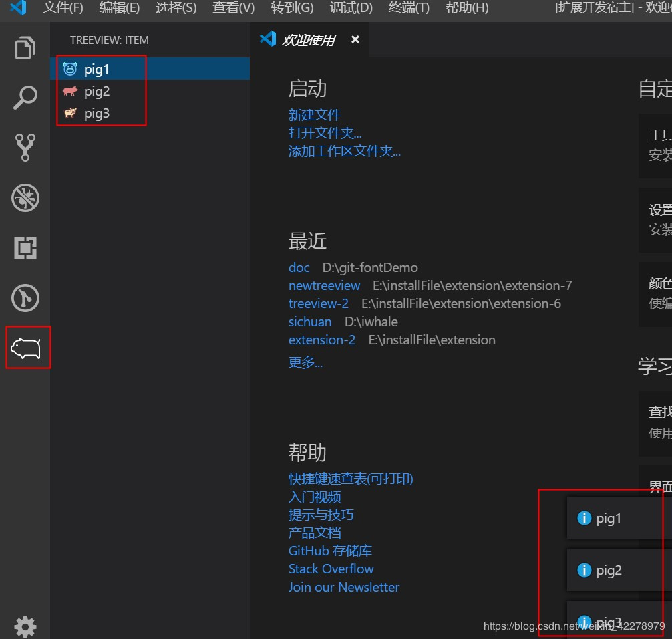The width and height of the screenshot is (672, 639).
Task: Open the Manage gear icon
Action: click(25, 626)
